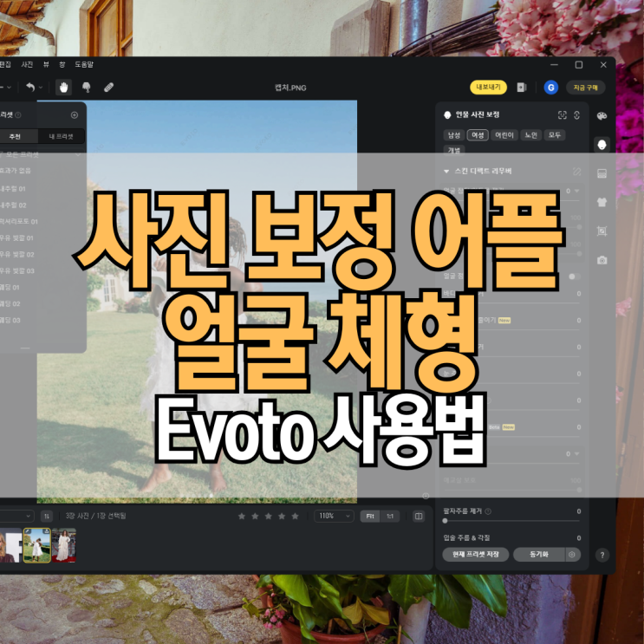644x644 pixels.
Task: Open the blue G account avatar
Action: click(x=550, y=87)
